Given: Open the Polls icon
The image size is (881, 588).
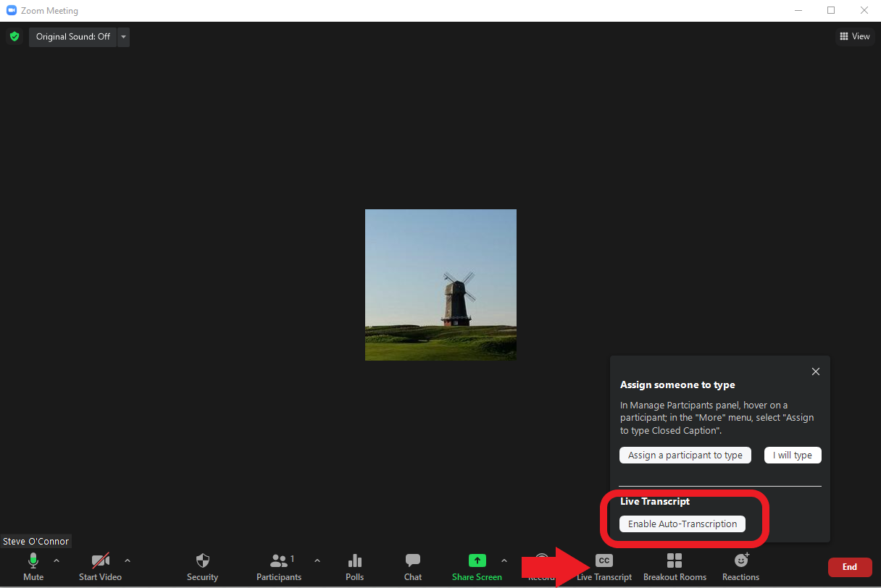Looking at the screenshot, I should (x=354, y=562).
